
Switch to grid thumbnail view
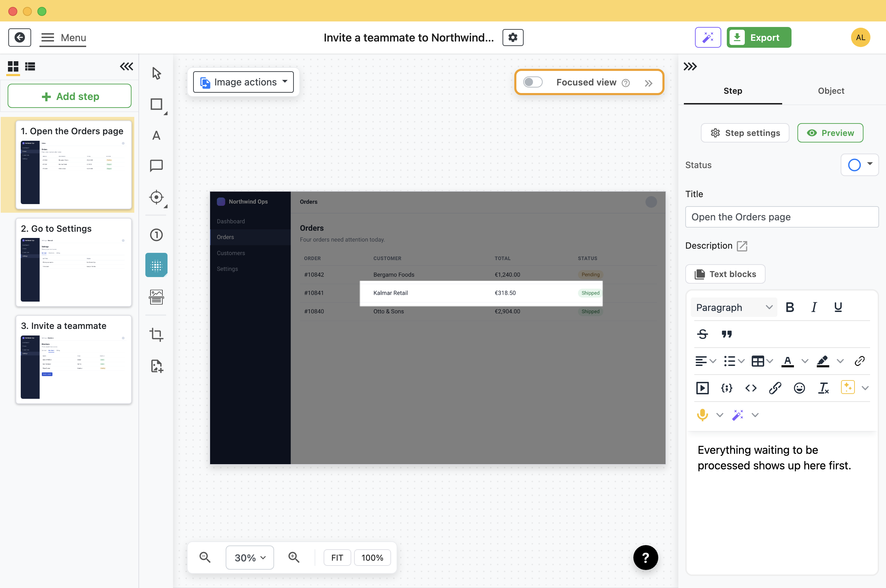[13, 66]
